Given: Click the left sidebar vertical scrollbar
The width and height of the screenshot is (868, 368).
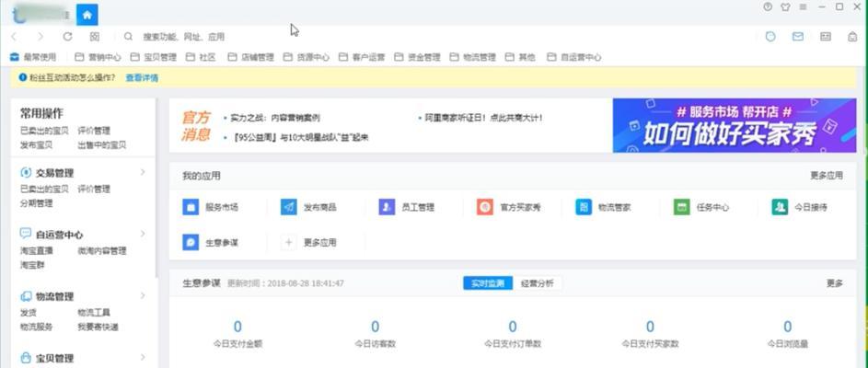Looking at the screenshot, I should (156, 189).
